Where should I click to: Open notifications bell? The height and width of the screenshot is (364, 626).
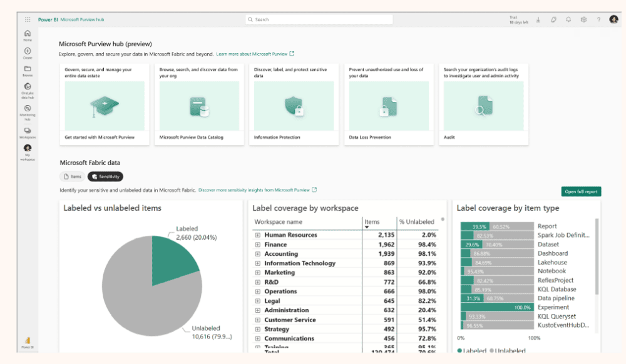568,19
